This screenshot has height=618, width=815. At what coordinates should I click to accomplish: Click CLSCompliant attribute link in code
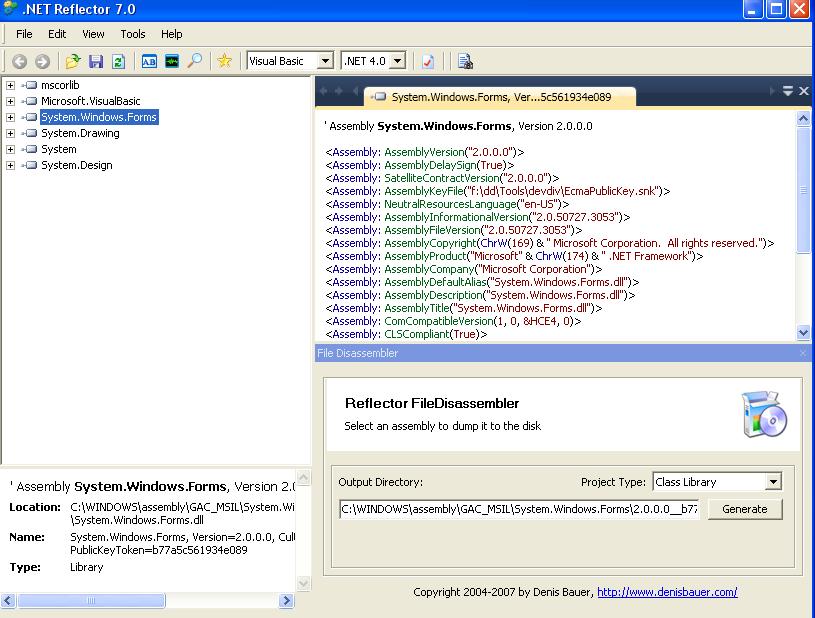417,334
